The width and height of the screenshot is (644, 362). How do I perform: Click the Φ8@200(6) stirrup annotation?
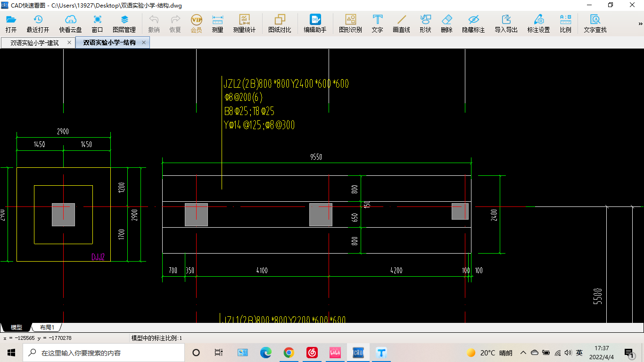point(243,98)
